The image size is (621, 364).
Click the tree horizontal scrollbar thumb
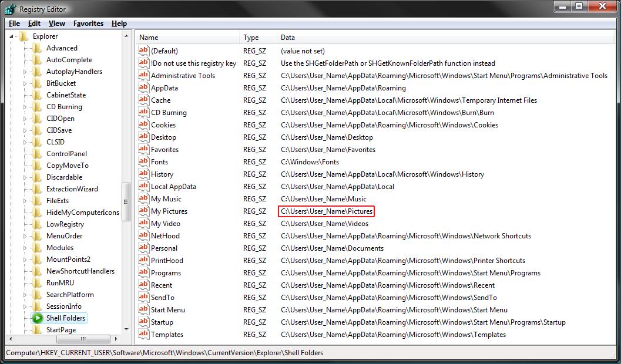(x=83, y=339)
